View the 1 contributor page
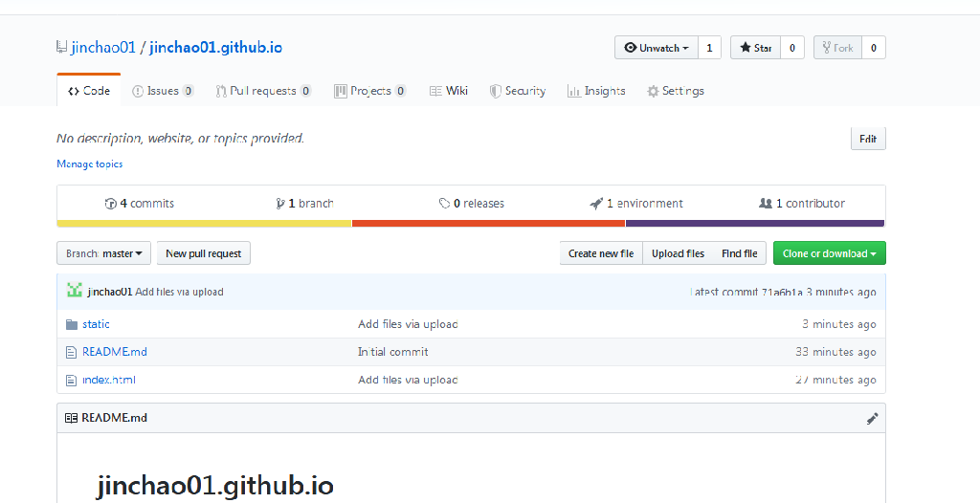The image size is (980, 503). [x=802, y=203]
